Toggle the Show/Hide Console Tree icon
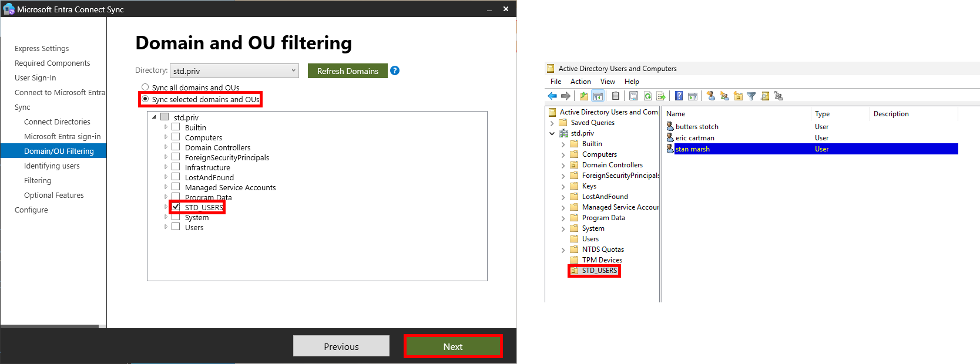 [598, 96]
